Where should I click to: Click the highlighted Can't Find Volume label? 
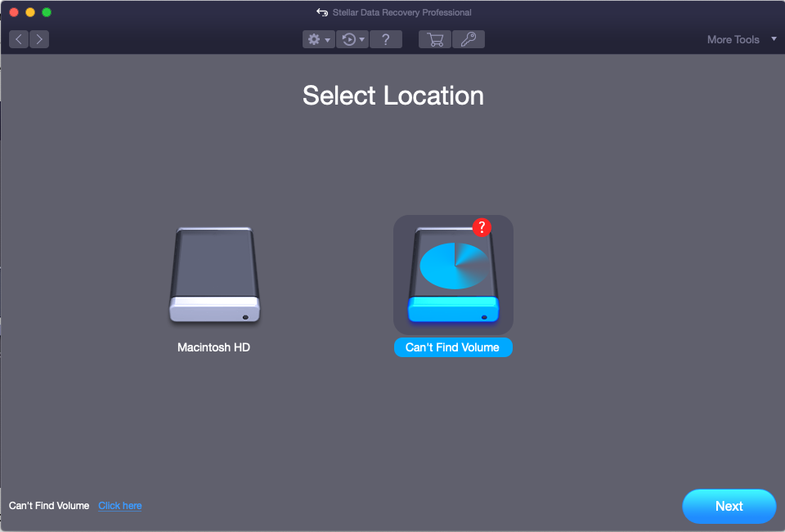tap(453, 347)
